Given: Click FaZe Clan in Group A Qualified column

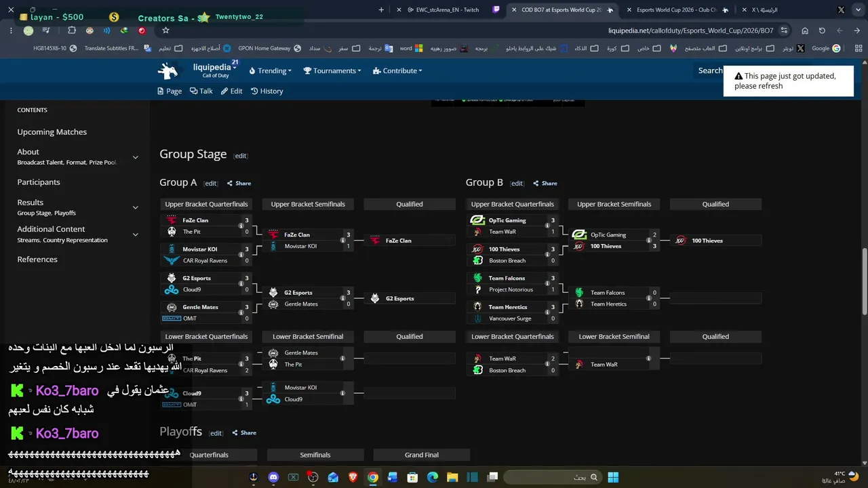Looking at the screenshot, I should click(x=399, y=241).
